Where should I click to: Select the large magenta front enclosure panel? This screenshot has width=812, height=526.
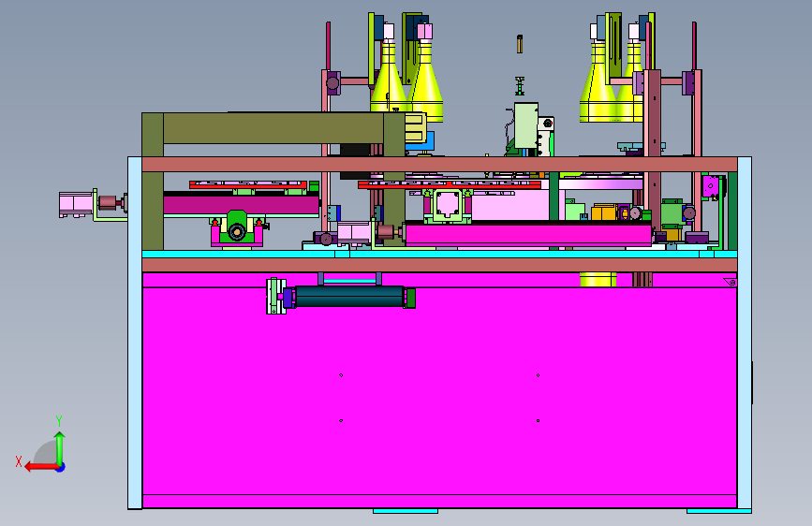tap(439, 391)
